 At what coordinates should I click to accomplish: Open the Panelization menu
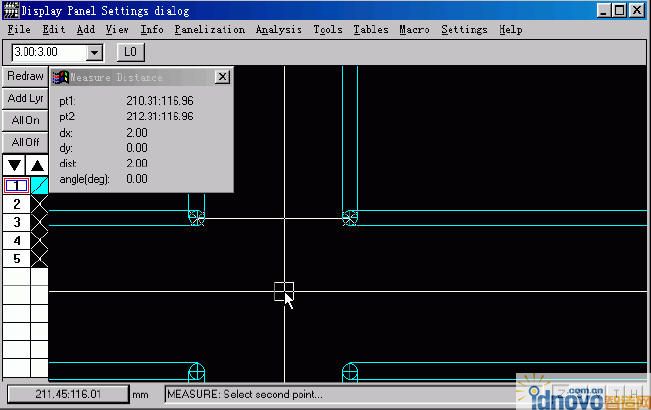coord(209,30)
